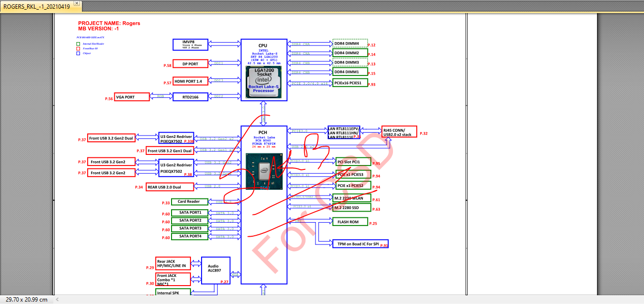Click the green Internal Slot/Header legend square
Screen dimensions: 644x304
click(78, 44)
